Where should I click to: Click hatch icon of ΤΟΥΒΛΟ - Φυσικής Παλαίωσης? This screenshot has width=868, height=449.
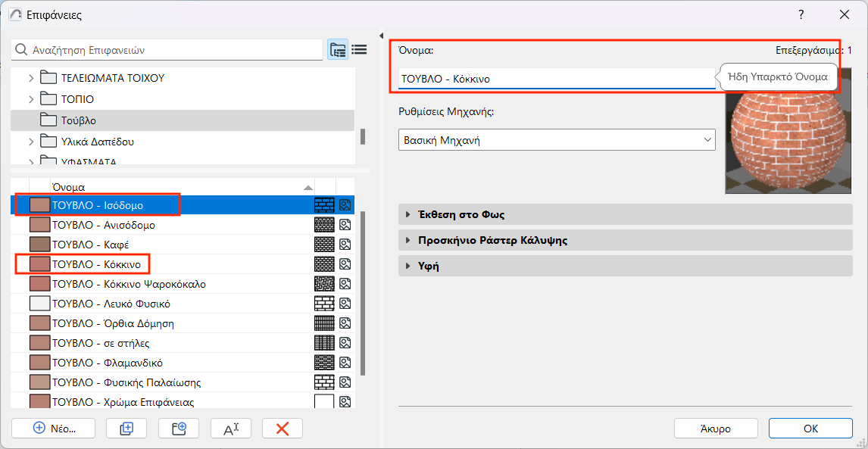pos(324,382)
